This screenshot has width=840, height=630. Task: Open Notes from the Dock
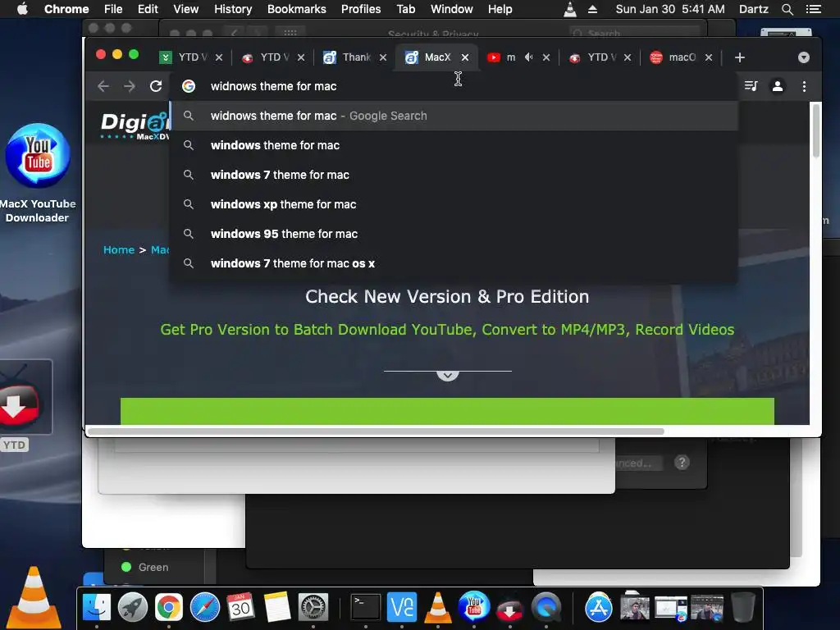pyautogui.click(x=277, y=608)
